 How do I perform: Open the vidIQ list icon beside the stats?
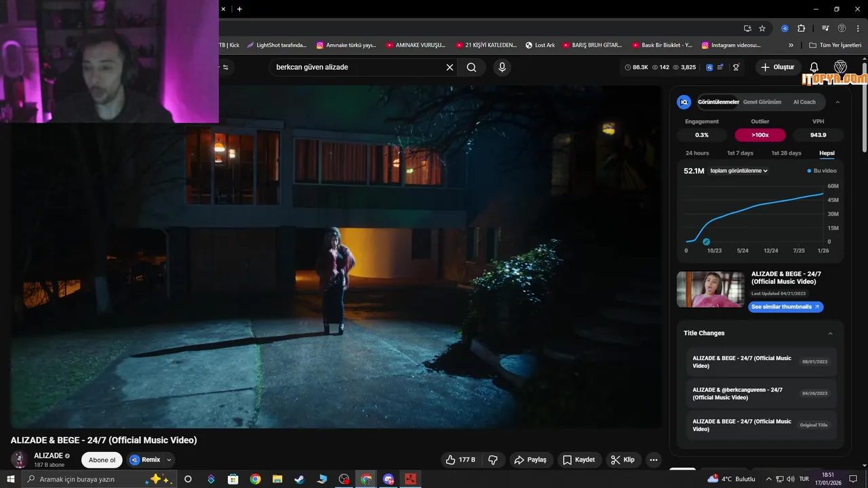pos(720,67)
